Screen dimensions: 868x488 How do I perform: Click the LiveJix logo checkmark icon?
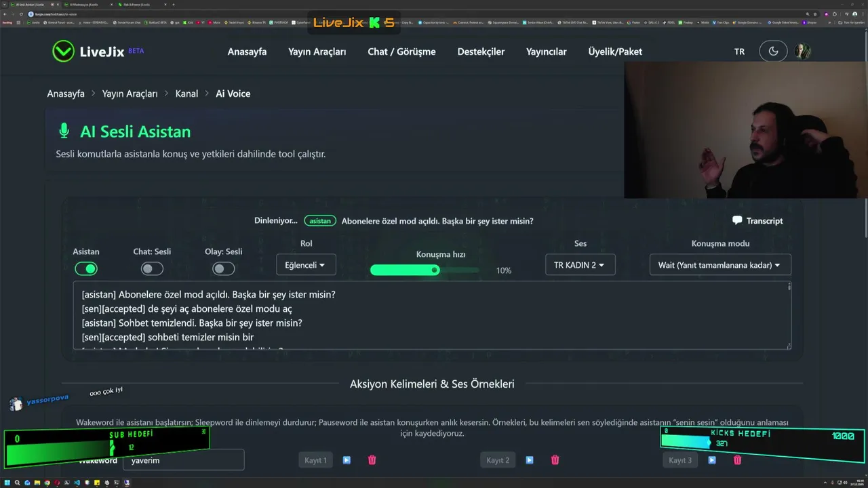[x=63, y=52]
